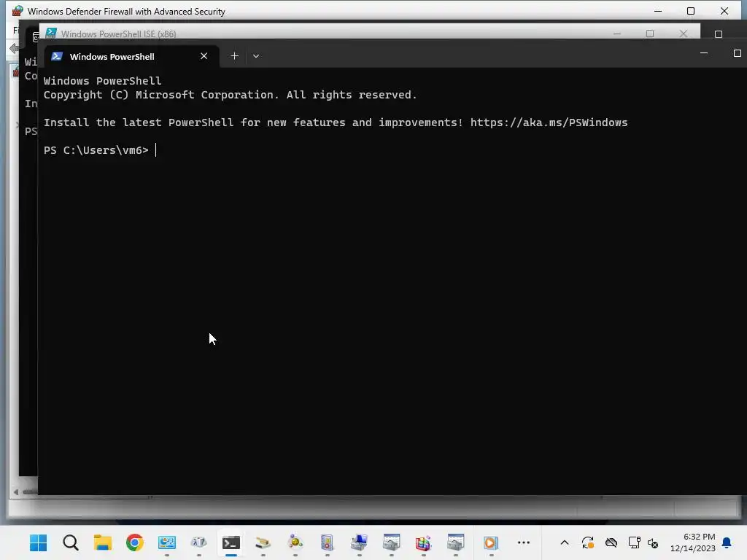Image resolution: width=747 pixels, height=560 pixels.
Task: Select the active Terminal taskbar icon
Action: click(x=231, y=542)
